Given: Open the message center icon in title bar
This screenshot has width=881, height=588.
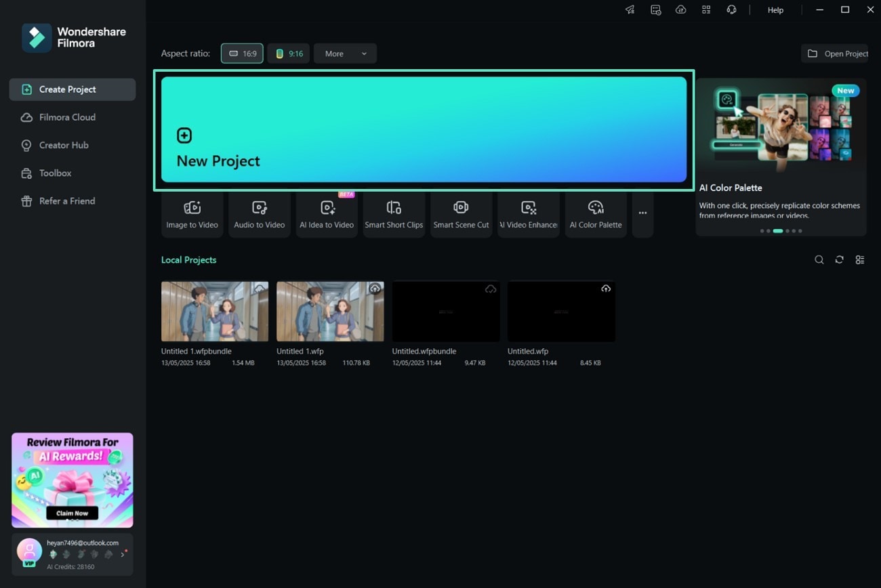Looking at the screenshot, I should pyautogui.click(x=655, y=9).
